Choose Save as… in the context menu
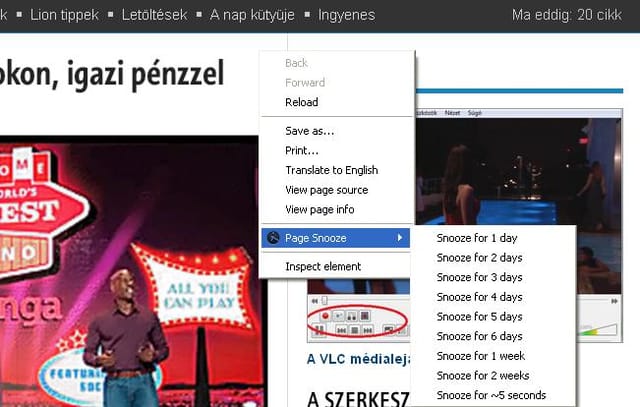Screen dimensions: 640x407 (x=309, y=131)
